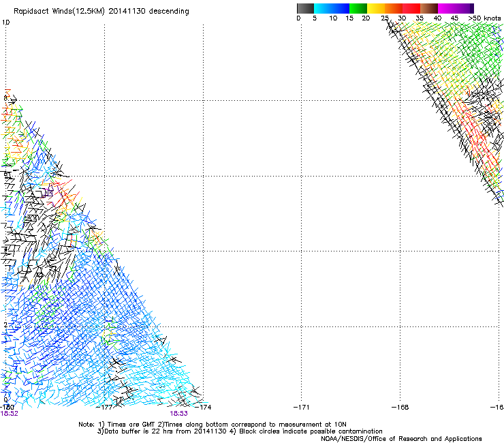Image resolution: width=504 pixels, height=443 pixels.
Task: Select the brown 35-40 knots legend color
Action: [429, 8]
